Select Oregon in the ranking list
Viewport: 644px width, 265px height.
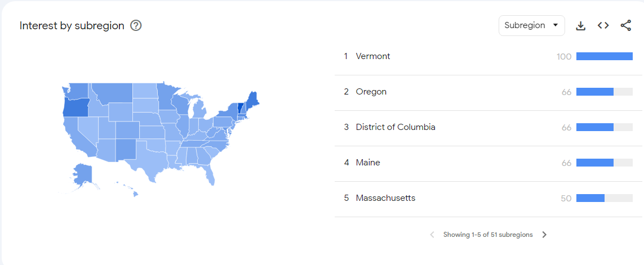coord(371,92)
